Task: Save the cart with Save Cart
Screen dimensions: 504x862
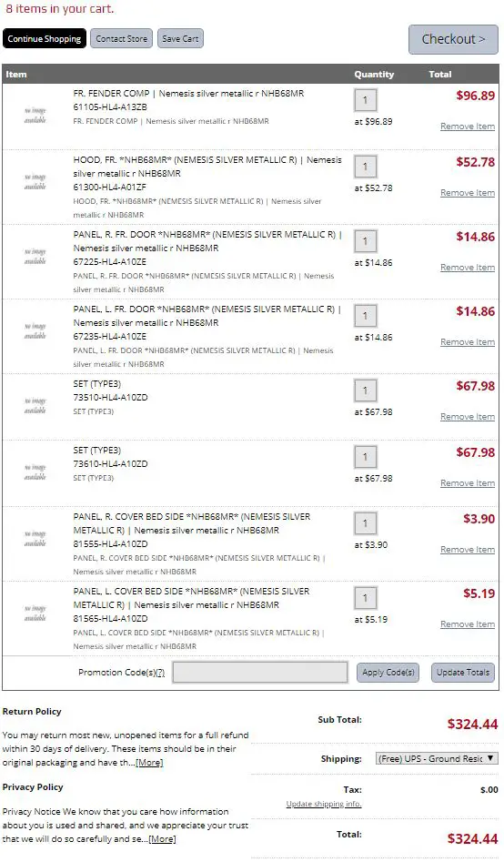Action: click(x=180, y=38)
